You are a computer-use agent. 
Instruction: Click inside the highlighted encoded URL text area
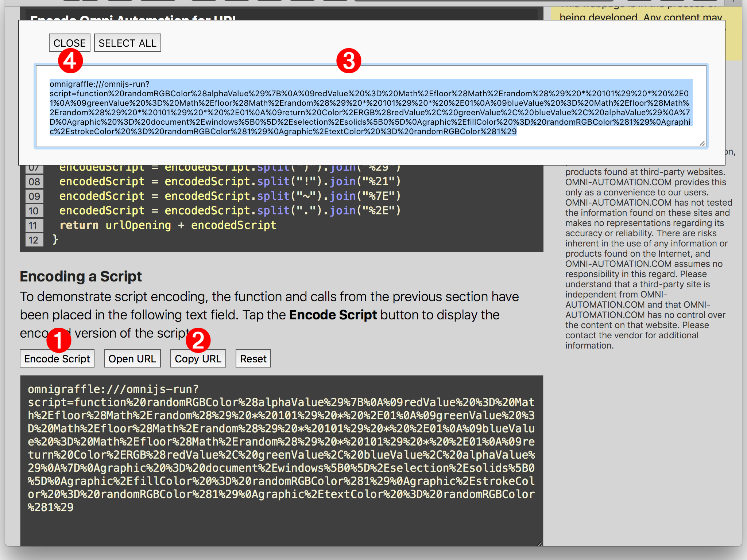[371, 106]
